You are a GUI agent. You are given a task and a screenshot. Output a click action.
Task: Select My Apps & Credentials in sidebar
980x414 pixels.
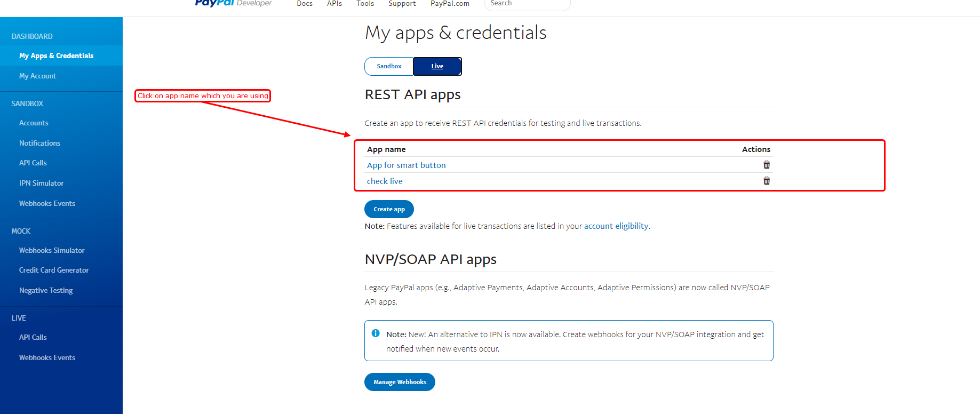pyautogui.click(x=57, y=55)
